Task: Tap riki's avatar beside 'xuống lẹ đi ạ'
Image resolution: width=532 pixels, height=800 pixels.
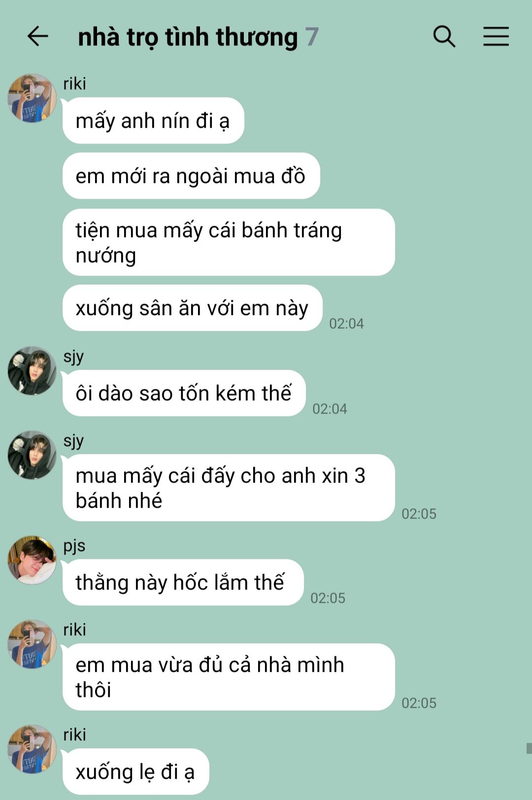Action: click(32, 749)
